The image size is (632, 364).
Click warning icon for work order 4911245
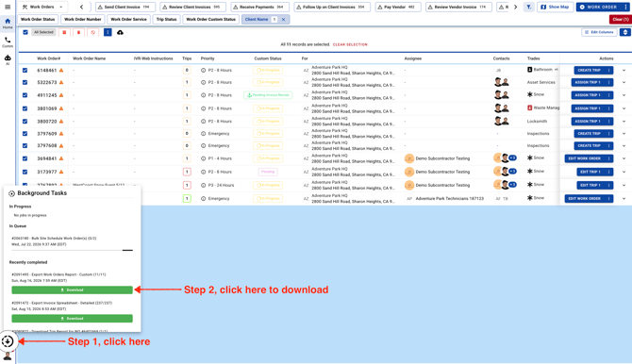61,95
